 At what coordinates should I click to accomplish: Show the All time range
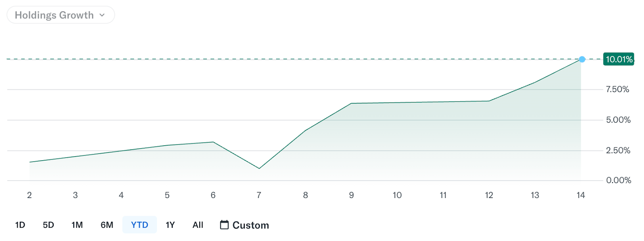pyautogui.click(x=198, y=225)
